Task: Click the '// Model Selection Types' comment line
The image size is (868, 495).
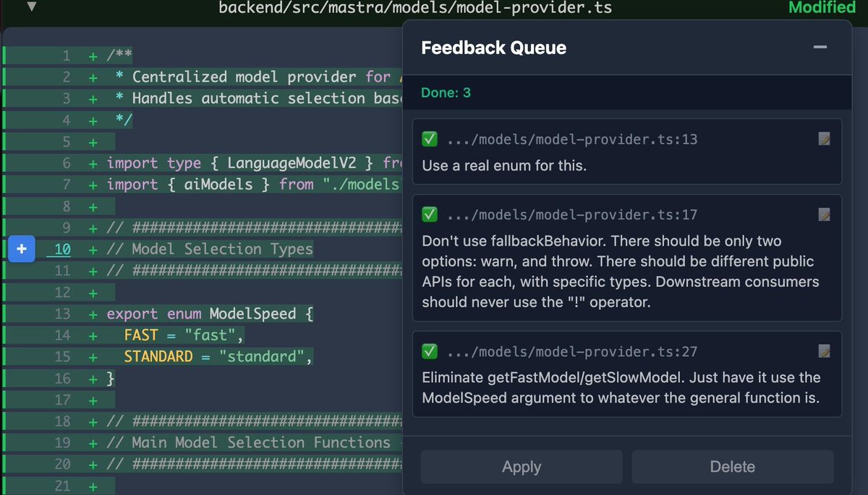Action: 210,249
